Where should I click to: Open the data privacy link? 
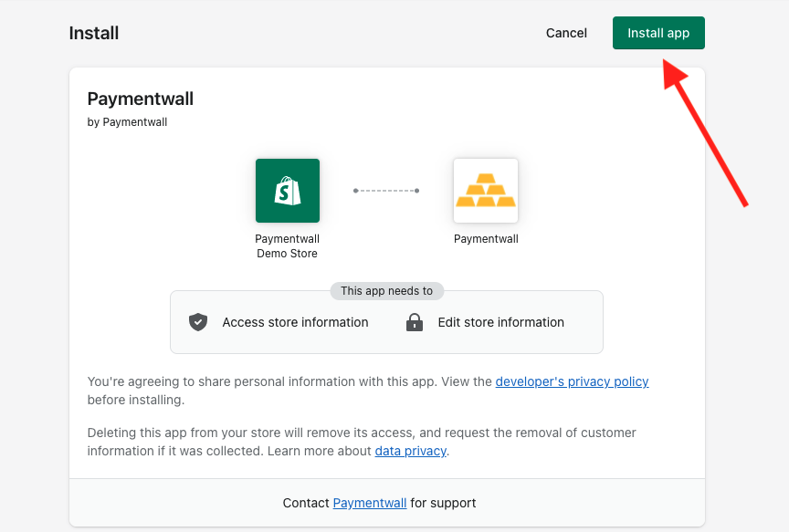coord(411,451)
